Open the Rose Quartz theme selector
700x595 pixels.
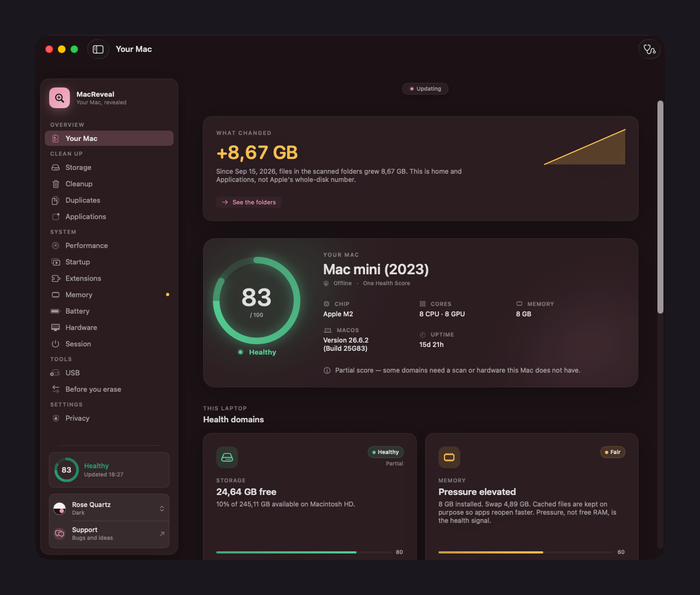click(x=109, y=508)
